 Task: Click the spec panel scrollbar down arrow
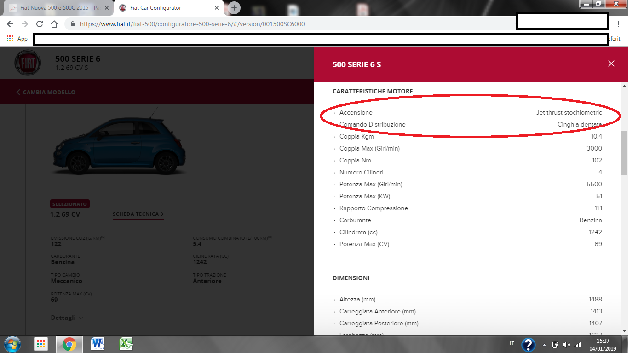pos(624,330)
